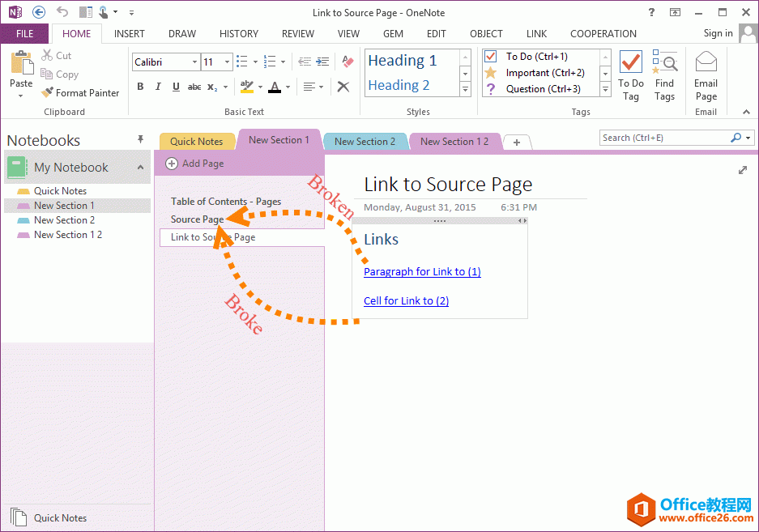Screen dimensions: 759x532
Task: Click the Email Page envelope icon
Action: tap(706, 62)
